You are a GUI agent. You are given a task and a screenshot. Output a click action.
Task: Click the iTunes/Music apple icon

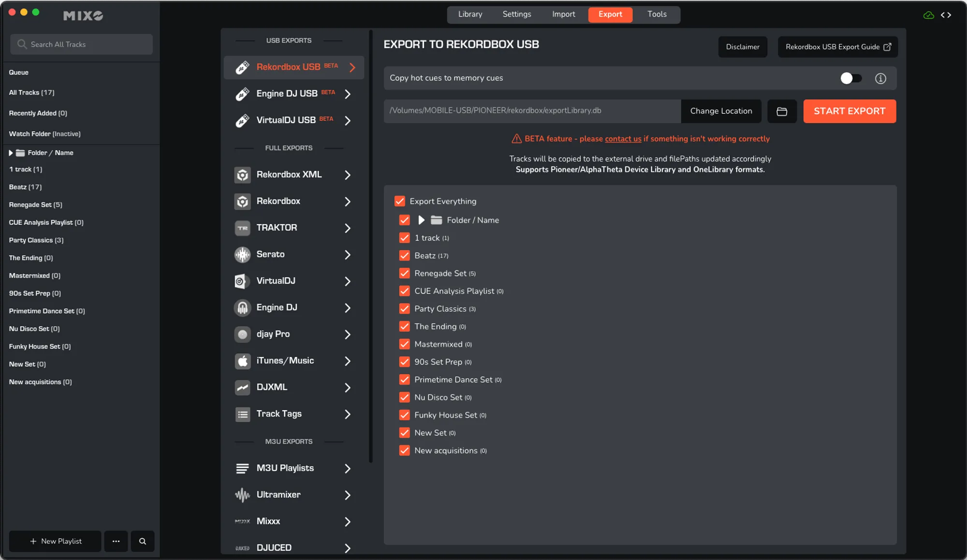(x=242, y=361)
